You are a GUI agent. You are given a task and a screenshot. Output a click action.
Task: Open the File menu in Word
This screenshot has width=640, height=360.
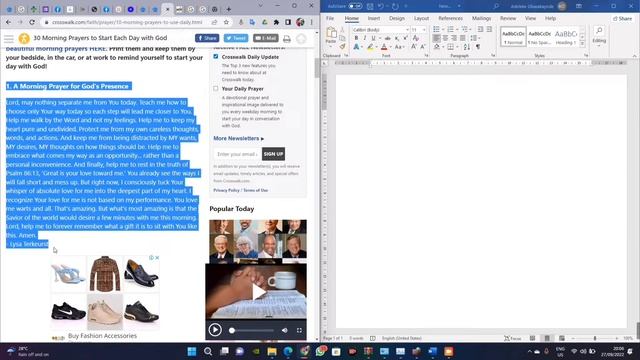pyautogui.click(x=330, y=18)
